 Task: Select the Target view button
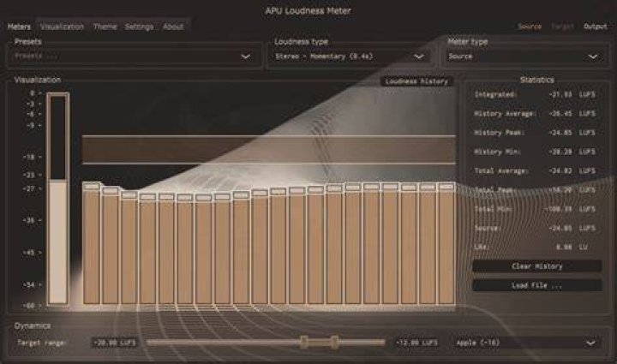(562, 27)
